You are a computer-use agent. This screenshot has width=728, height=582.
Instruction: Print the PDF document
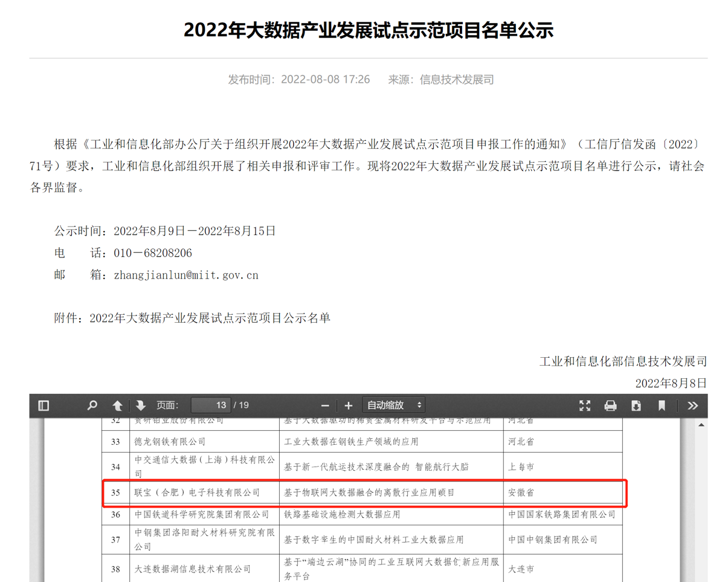click(x=611, y=406)
